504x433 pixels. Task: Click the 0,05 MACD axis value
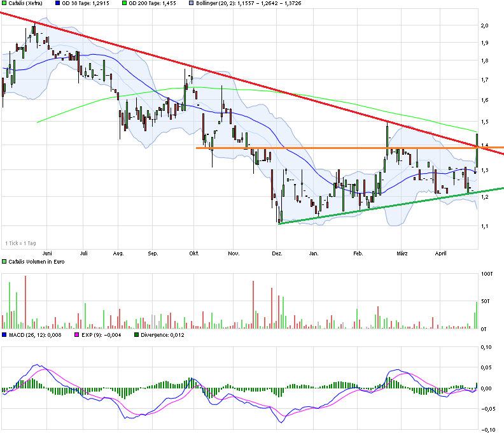(x=486, y=367)
